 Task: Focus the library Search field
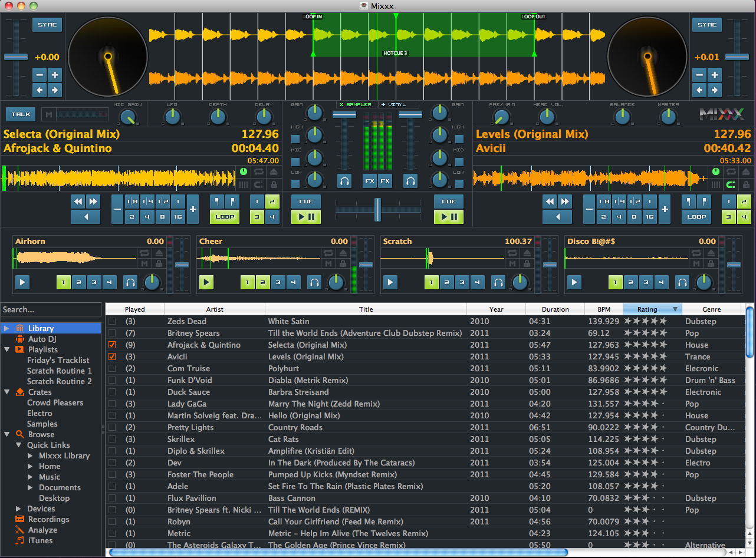[51, 309]
